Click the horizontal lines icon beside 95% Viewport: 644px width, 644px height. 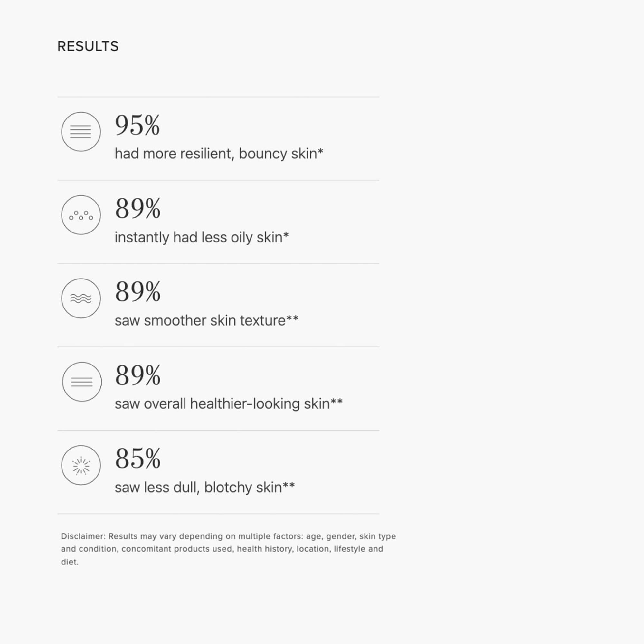point(81,132)
